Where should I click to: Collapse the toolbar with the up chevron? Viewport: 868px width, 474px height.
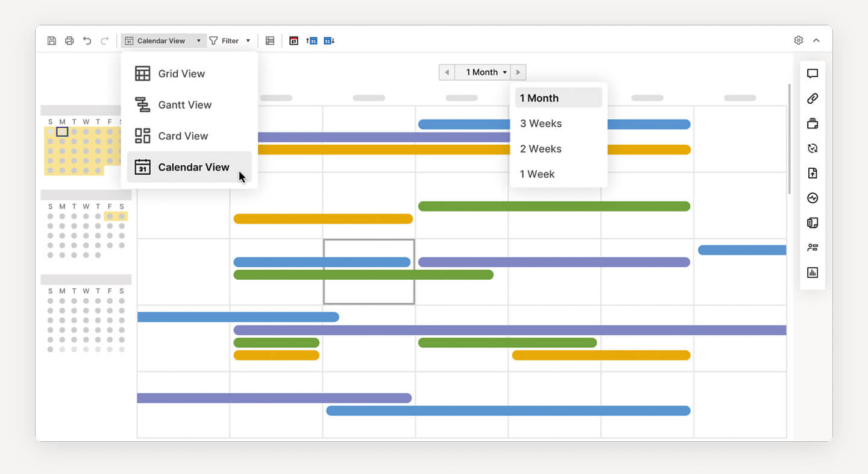[816, 40]
